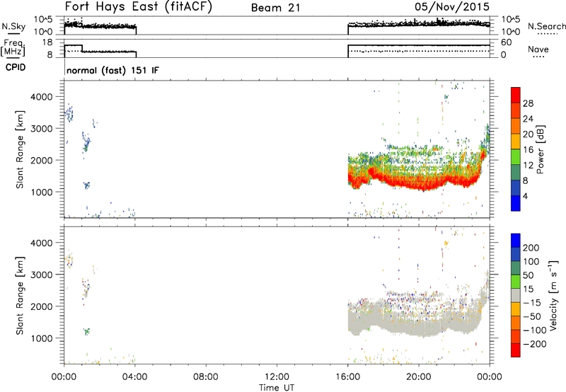
Task: Click the '60' tick on Nave axis
Action: pos(507,42)
